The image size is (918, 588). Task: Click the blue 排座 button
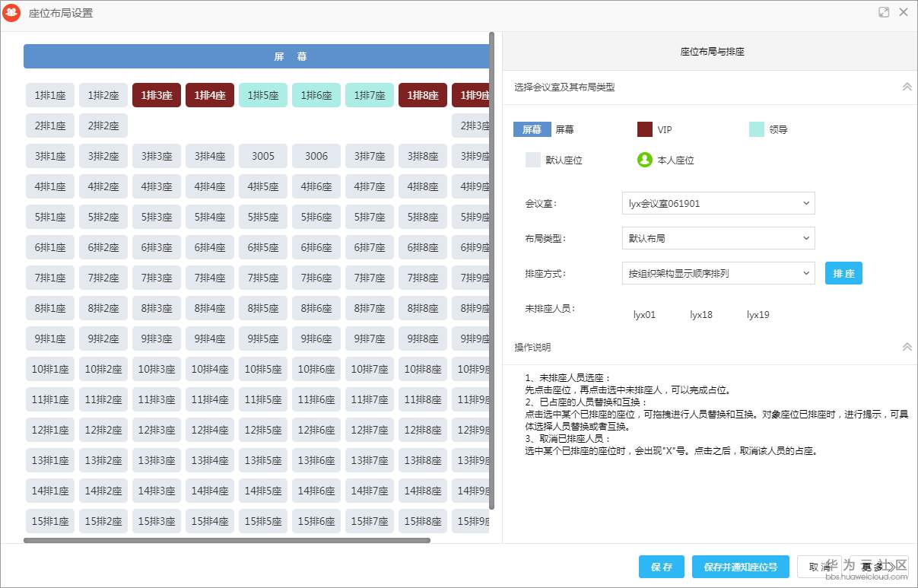(843, 273)
